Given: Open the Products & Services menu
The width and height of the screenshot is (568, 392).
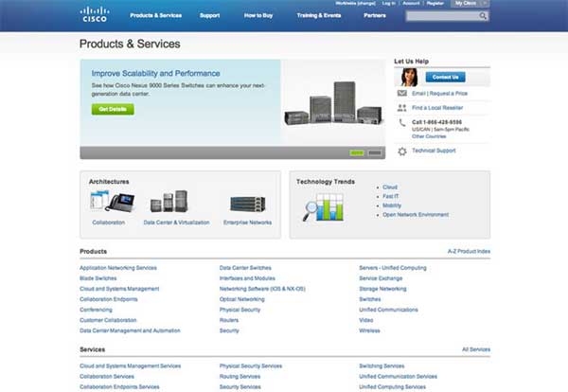Looking at the screenshot, I should (x=156, y=15).
